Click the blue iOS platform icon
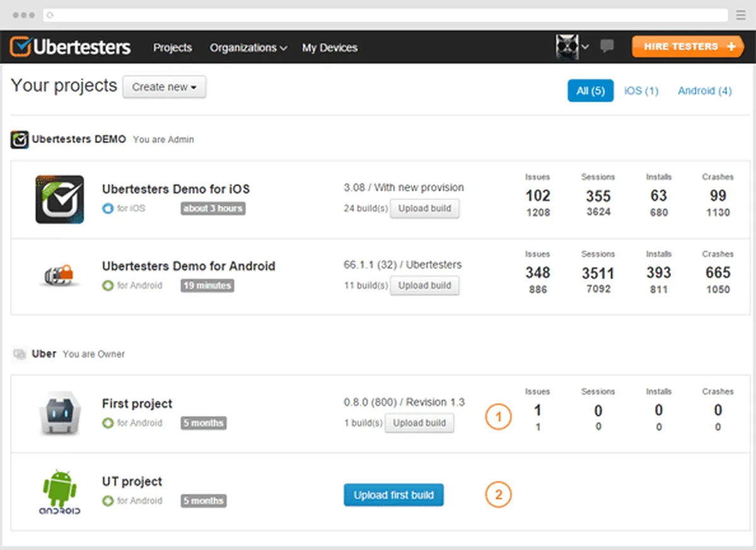The height and width of the screenshot is (550, 756). point(108,209)
